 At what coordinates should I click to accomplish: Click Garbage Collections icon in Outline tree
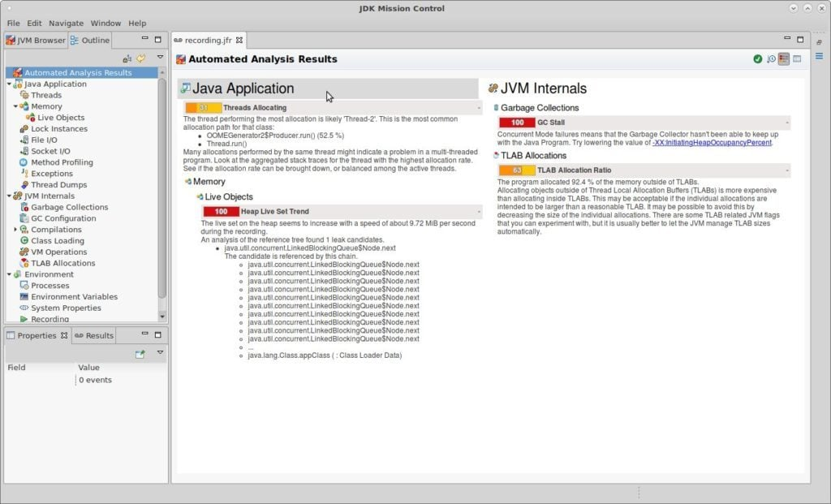[24, 207]
